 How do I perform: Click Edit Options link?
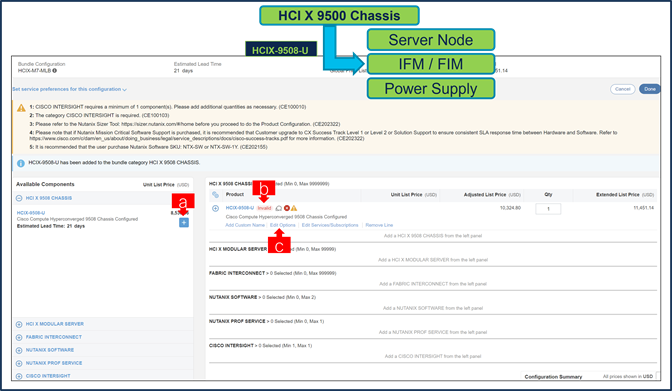pyautogui.click(x=282, y=225)
